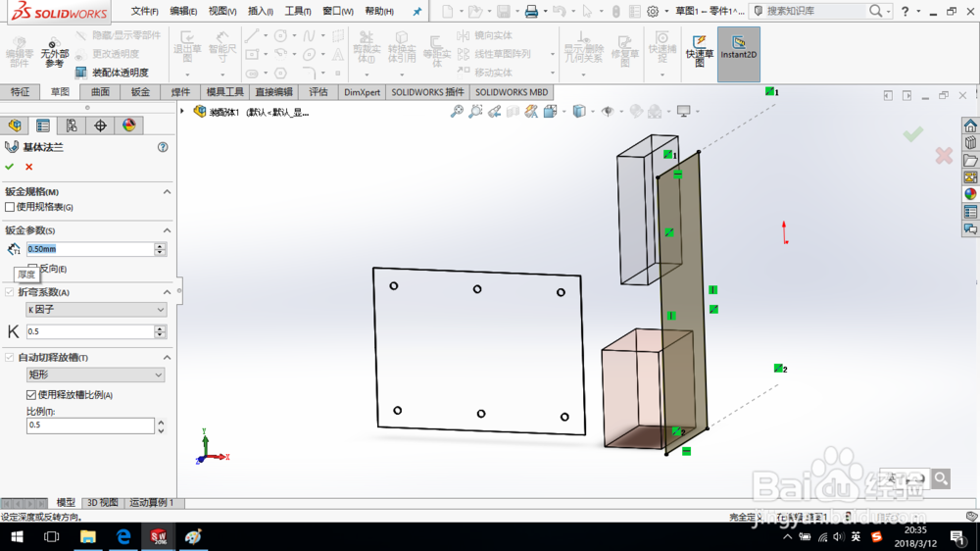The image size is (980, 551).
Task: Click the green checkmark to accept 基体法兰
Action: [10, 167]
